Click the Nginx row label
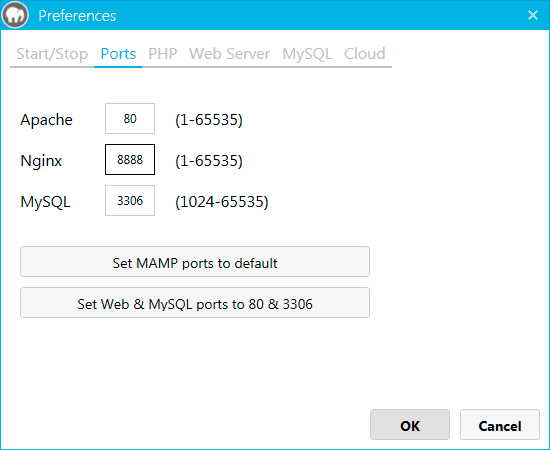The width and height of the screenshot is (550, 450). 41,161
